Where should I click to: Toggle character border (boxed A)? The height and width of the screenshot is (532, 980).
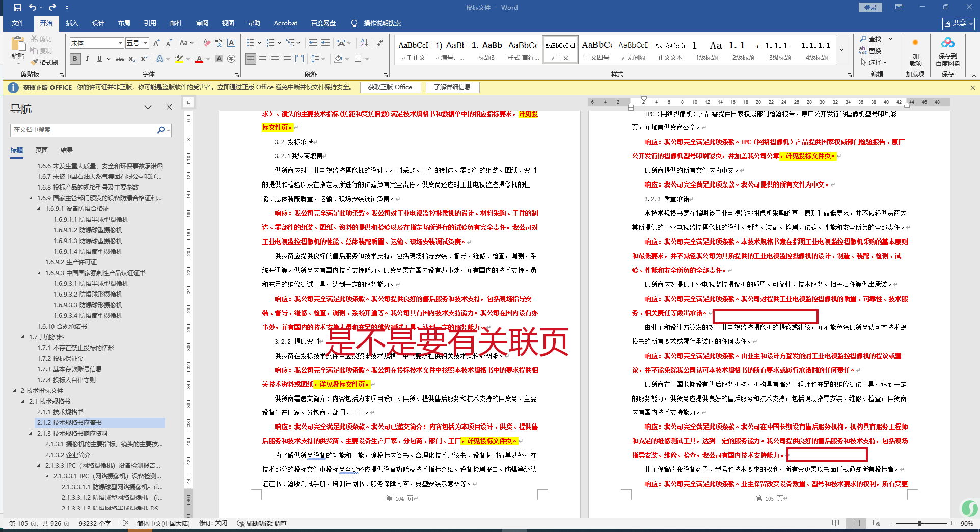231,43
